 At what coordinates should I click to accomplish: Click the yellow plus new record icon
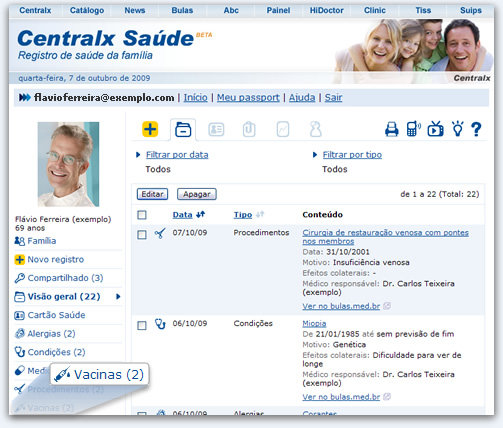click(150, 129)
